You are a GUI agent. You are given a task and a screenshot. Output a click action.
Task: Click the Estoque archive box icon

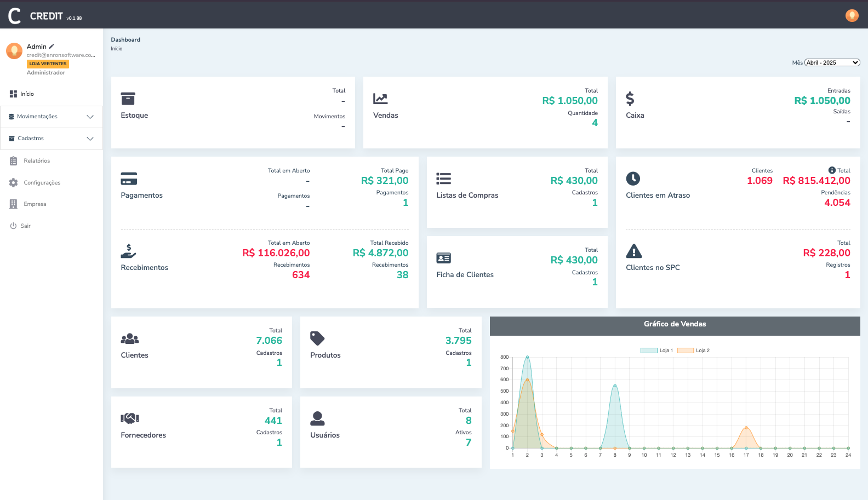tap(128, 99)
